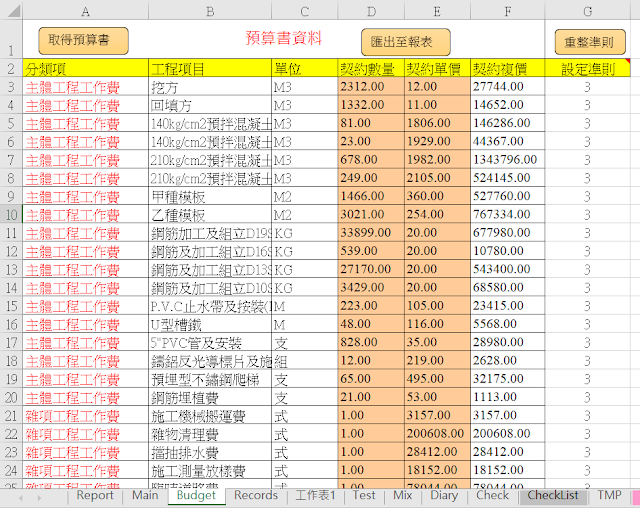The width and height of the screenshot is (640, 508).
Task: Select the cell containing 乙種模板
Action: click(x=210, y=215)
